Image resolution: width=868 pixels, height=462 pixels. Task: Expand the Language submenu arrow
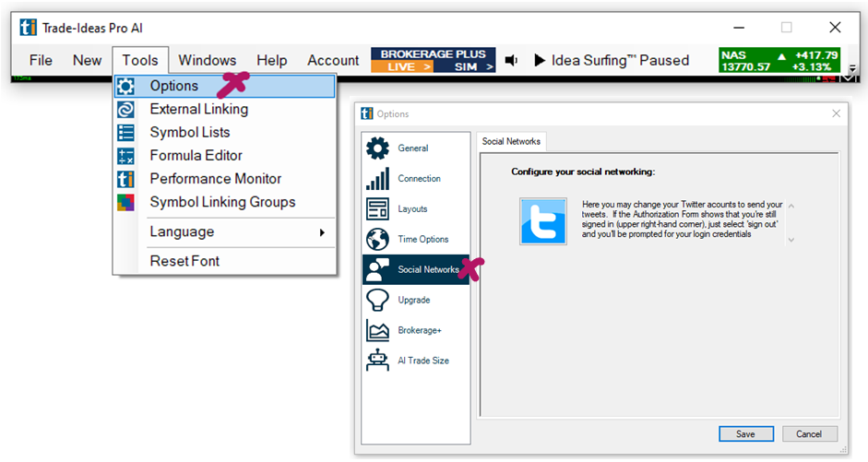click(x=322, y=232)
